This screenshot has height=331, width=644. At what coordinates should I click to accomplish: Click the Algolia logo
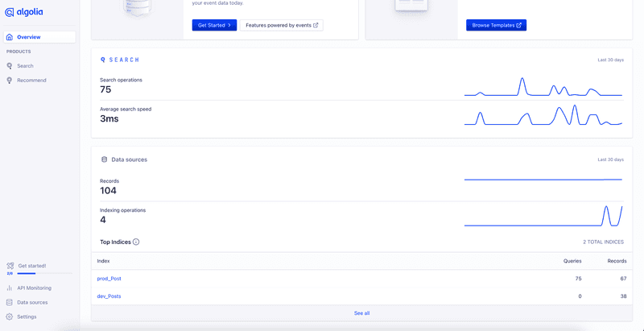tap(23, 12)
